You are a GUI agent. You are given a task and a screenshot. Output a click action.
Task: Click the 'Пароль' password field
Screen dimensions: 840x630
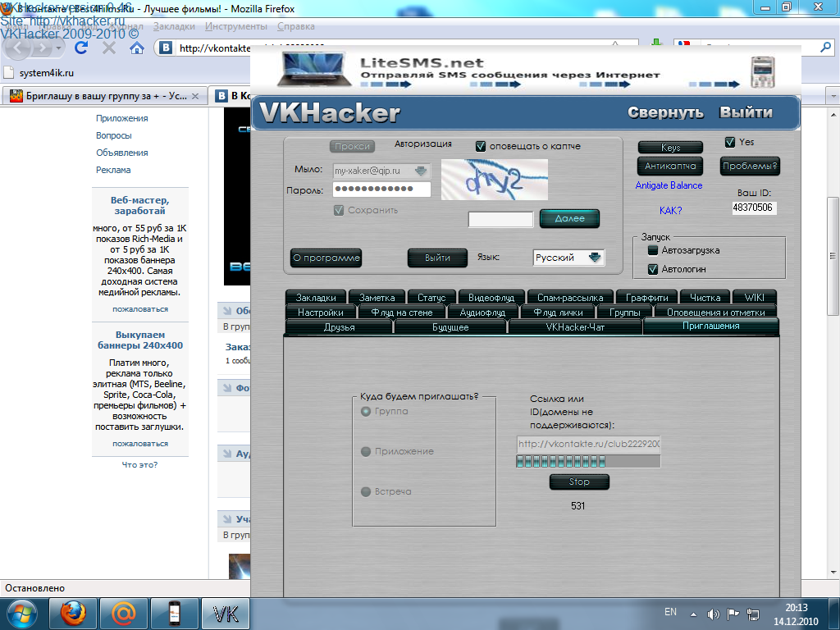(x=381, y=189)
